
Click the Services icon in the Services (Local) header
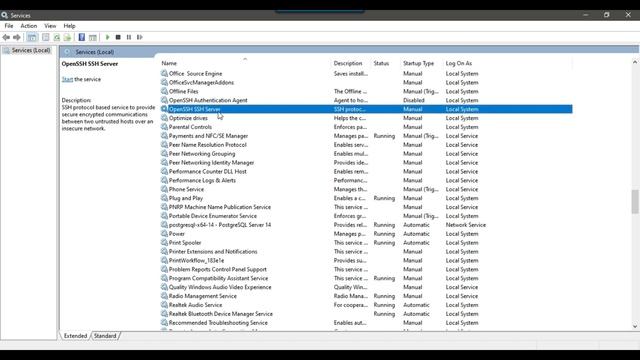pos(67,52)
